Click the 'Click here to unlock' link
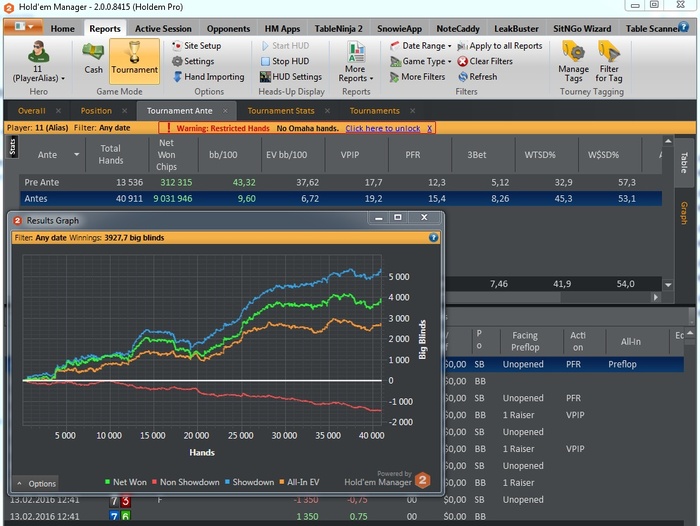Screen dimensions: 700x526 point(383,128)
